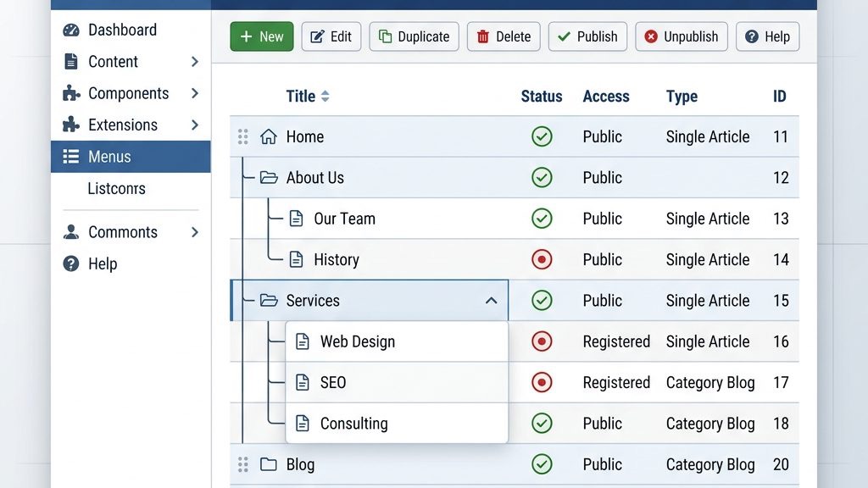Click the New button in the toolbar
Viewport: 868px width, 488px height.
click(261, 36)
